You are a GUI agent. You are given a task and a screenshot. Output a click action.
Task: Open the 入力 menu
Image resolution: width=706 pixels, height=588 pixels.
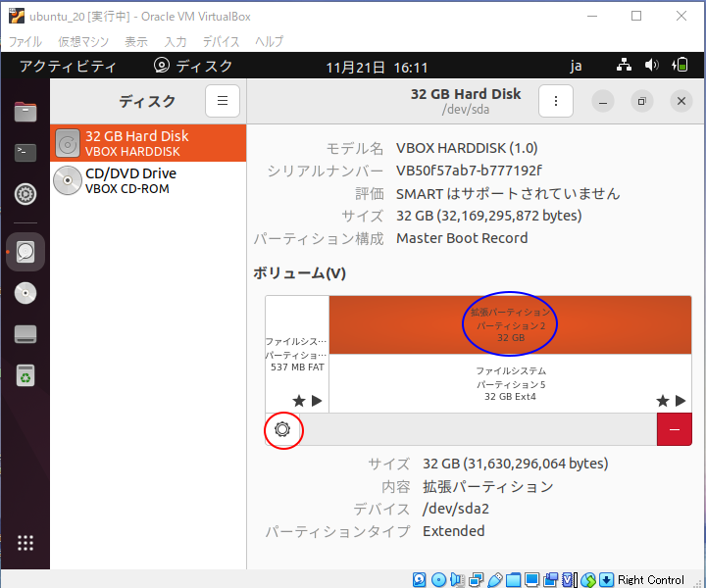coord(176,41)
